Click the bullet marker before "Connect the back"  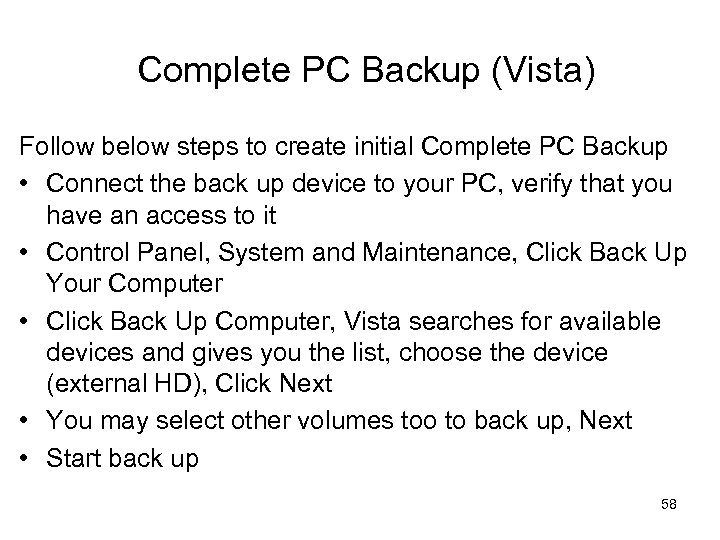point(28,185)
